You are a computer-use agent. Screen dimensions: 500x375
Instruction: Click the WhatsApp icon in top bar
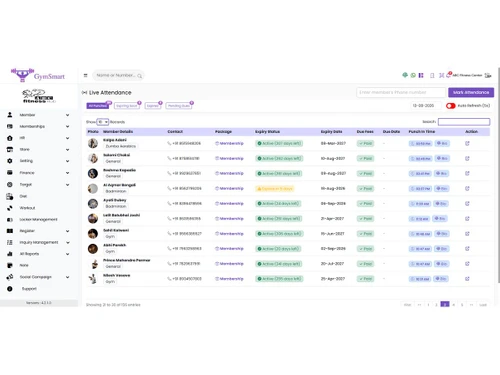[413, 75]
